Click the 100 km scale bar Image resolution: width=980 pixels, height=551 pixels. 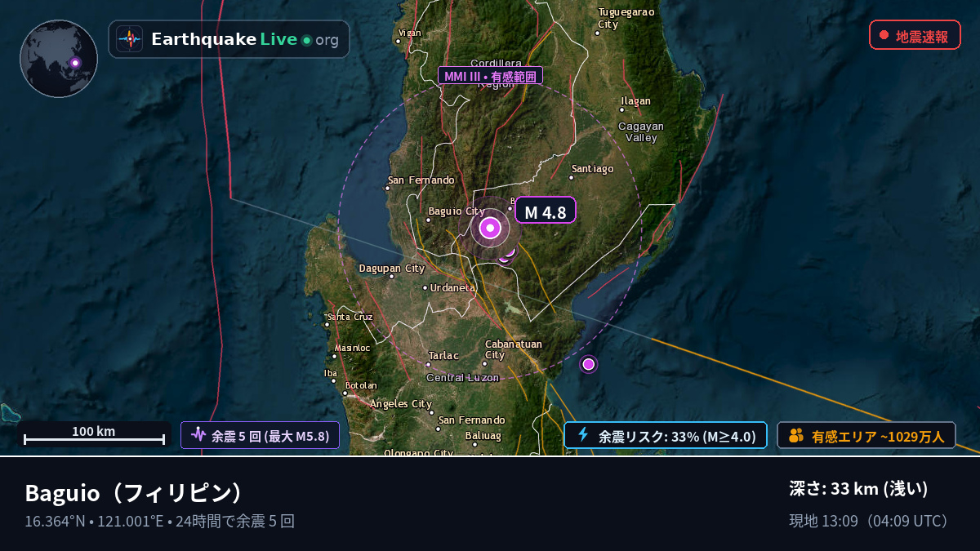(94, 435)
